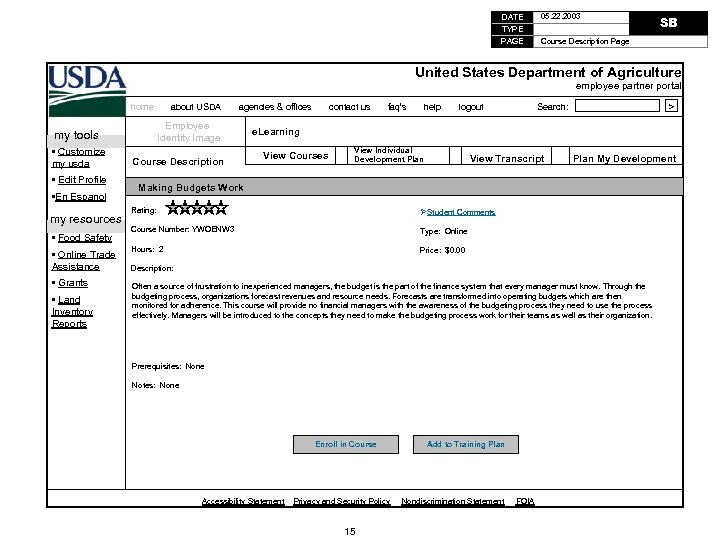This screenshot has height=540, width=720.
Task: Click the employee partner portal subtitle
Action: pyautogui.click(x=628, y=86)
